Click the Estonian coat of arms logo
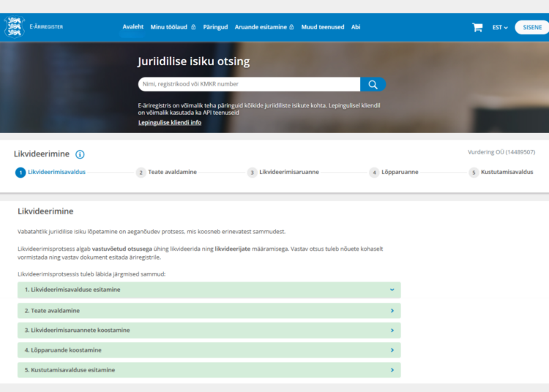The width and height of the screenshot is (549, 392). [x=15, y=26]
